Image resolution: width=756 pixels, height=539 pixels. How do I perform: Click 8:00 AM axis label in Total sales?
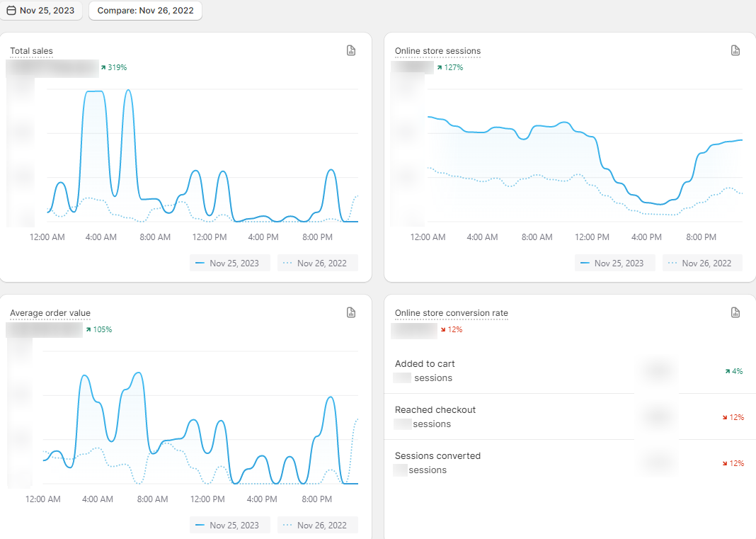click(x=155, y=237)
